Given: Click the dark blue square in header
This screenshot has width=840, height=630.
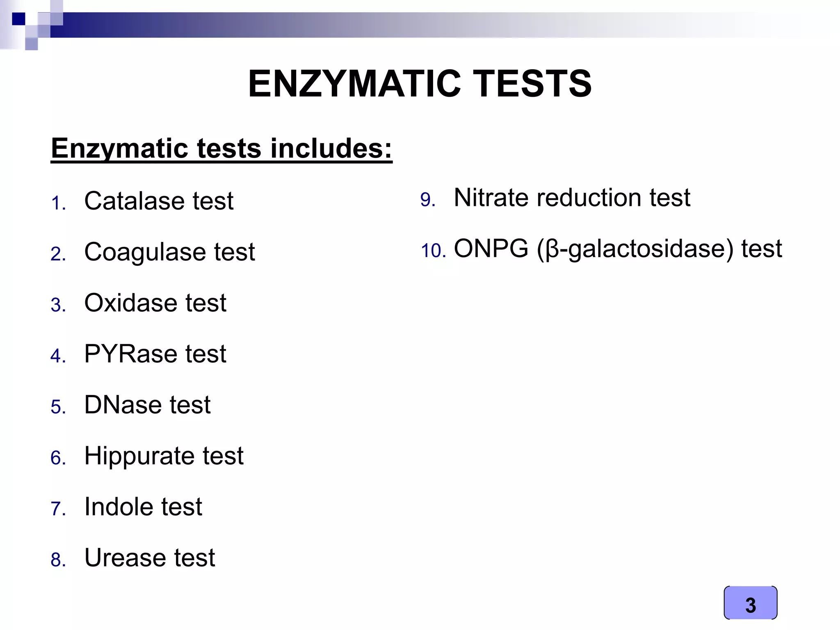Looking at the screenshot, I should pyautogui.click(x=18, y=19).
